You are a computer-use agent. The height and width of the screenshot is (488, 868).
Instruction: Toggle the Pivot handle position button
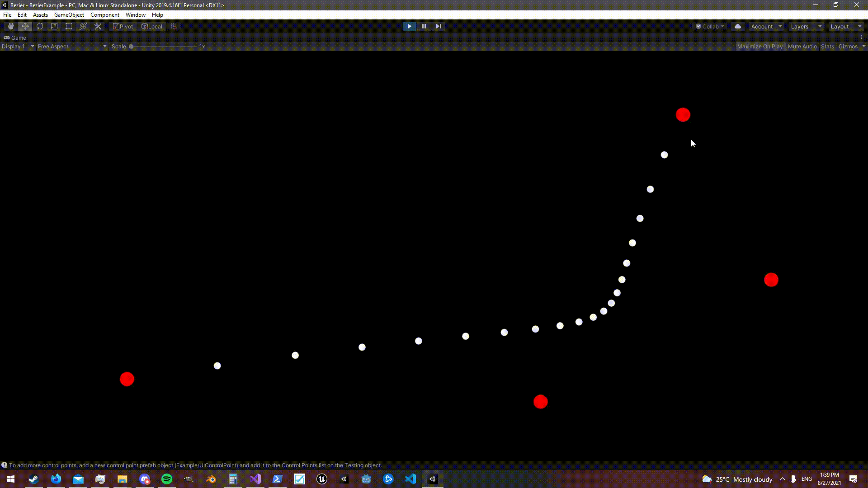tap(123, 26)
